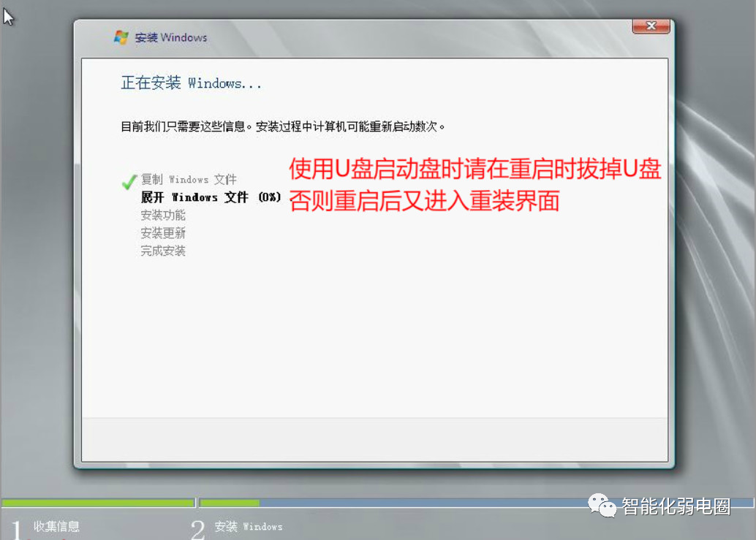Click the WeChat account icon at bottom right
The height and width of the screenshot is (540, 756).
(x=602, y=506)
